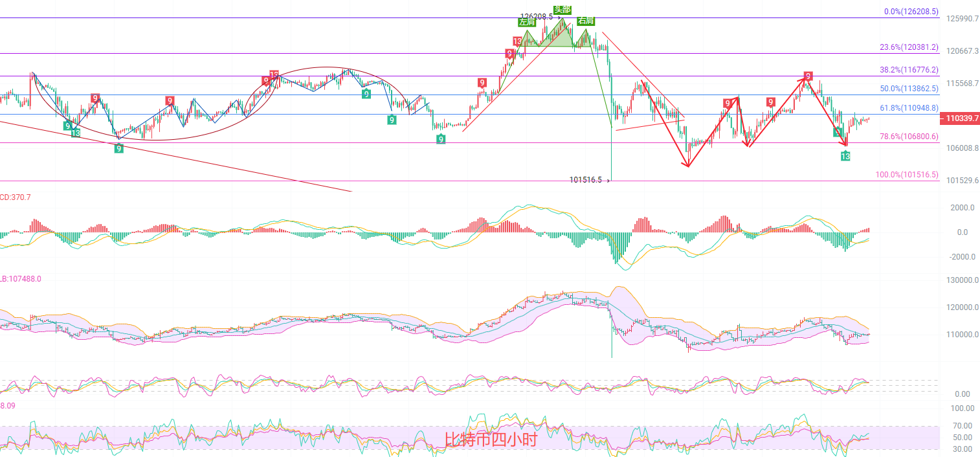This screenshot has width=980, height=457.
Task: Select the green 13 marker on the far left
Action: point(76,133)
